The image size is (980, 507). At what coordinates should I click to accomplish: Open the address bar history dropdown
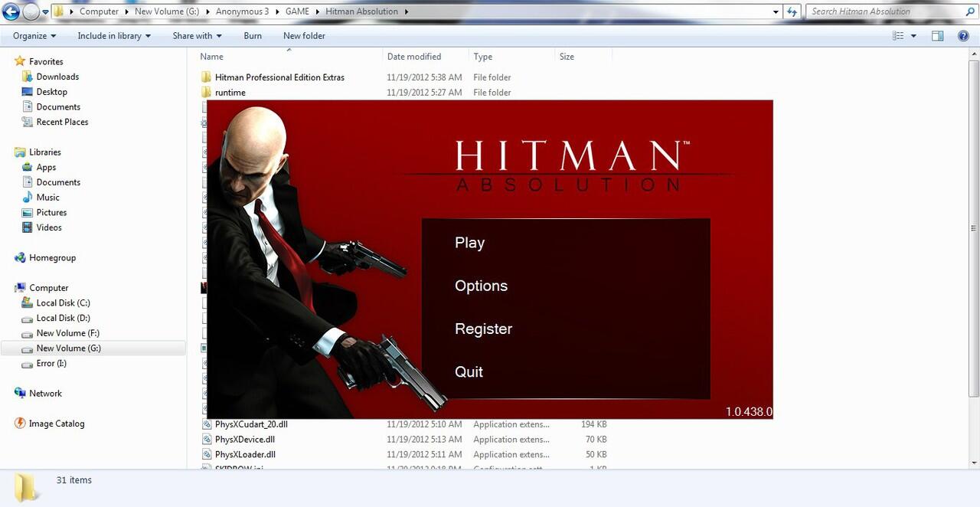[x=776, y=11]
